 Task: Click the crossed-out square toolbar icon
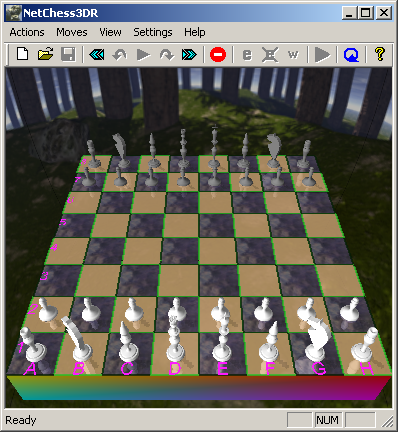[x=270, y=54]
